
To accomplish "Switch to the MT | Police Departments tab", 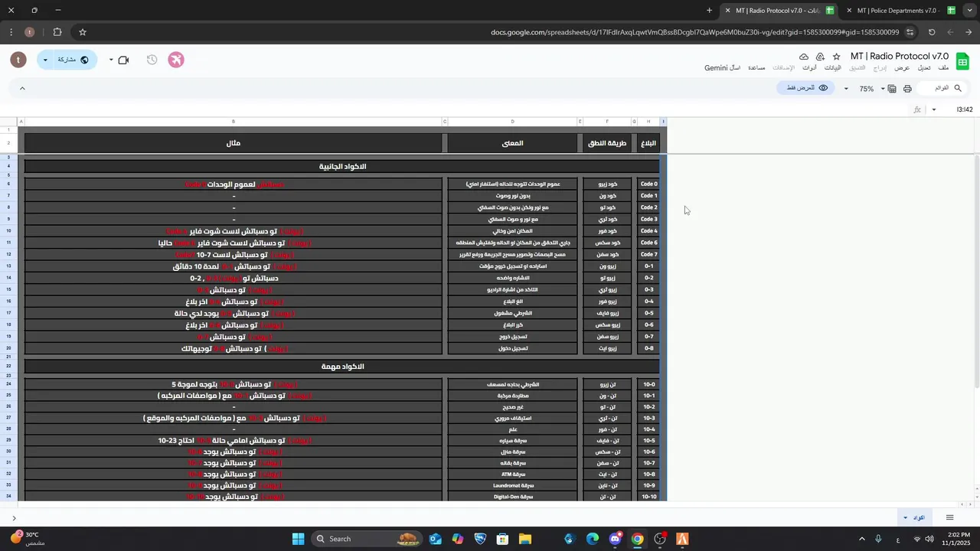I will point(897,11).
